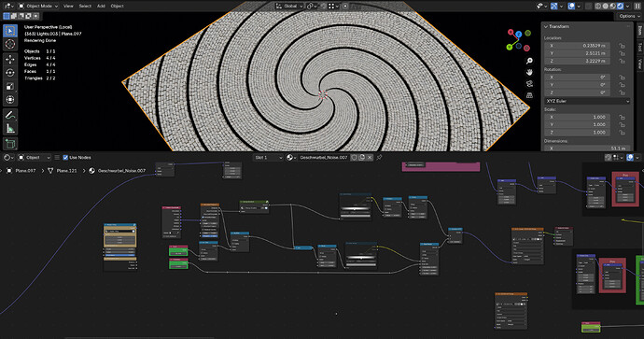Click the Plane.097 breadcrumb
Viewport: 644px width, 339px height.
tap(25, 171)
